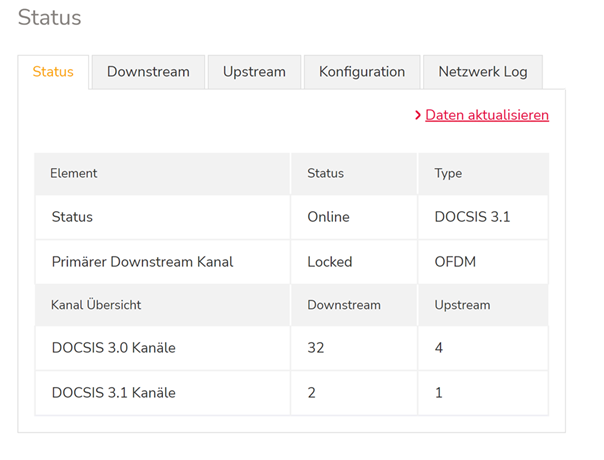
Task: Click the large Status page heading
Action: (50, 18)
